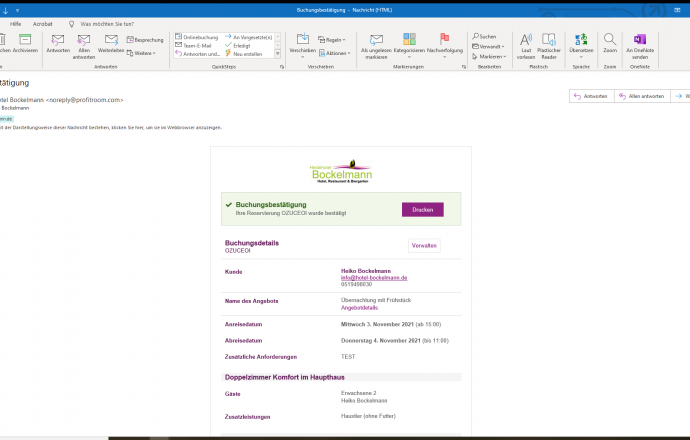This screenshot has width=690, height=440.
Task: Open the Quick Access Toolbar customize arrow
Action: [x=17, y=10]
